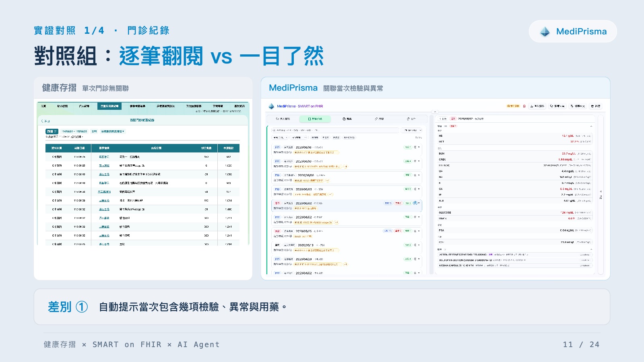Click the PSA lab result row
Image resolution: width=644 pixels, height=362 pixels.
pyautogui.click(x=515, y=230)
